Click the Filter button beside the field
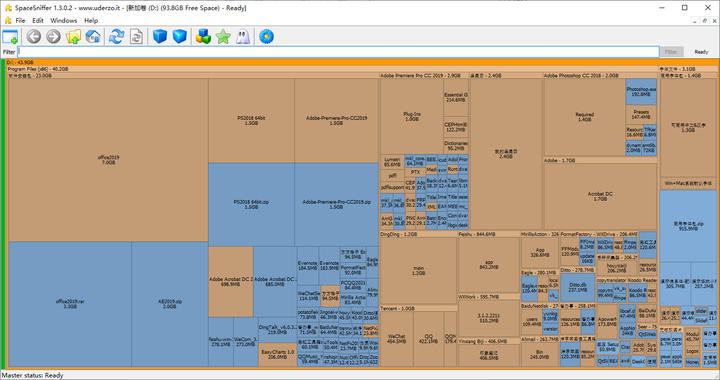This screenshot has height=380, width=720. 671,52
